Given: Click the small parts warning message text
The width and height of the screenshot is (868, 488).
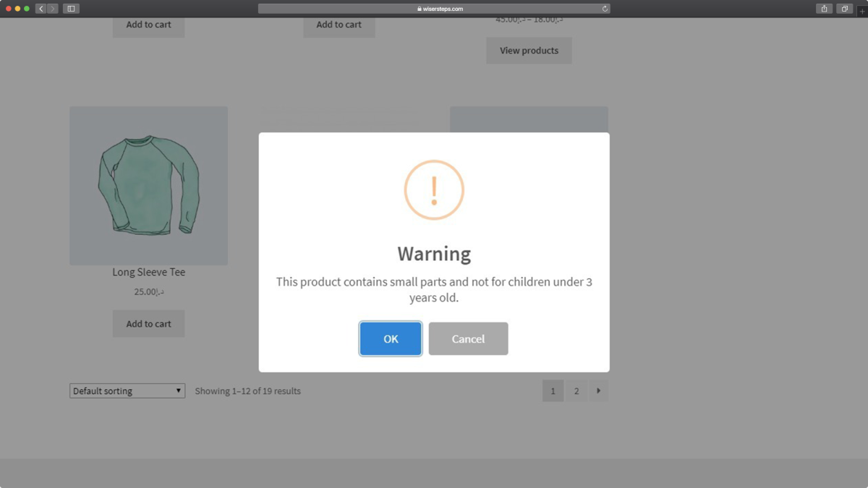Looking at the screenshot, I should [x=434, y=289].
